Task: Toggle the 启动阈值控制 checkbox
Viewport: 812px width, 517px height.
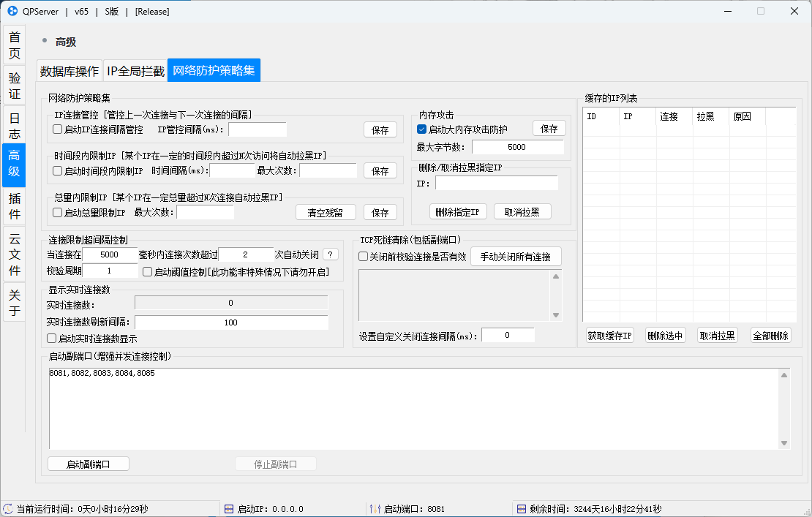Action: 148,271
